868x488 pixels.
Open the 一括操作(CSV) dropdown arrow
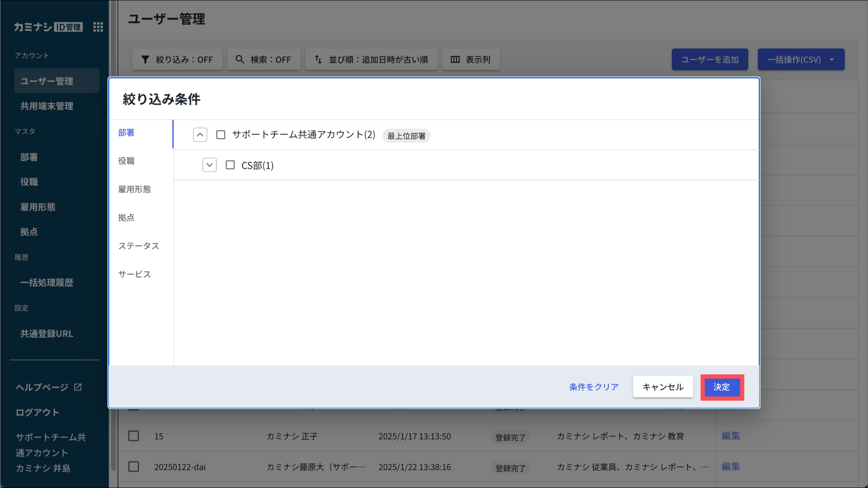coord(832,59)
